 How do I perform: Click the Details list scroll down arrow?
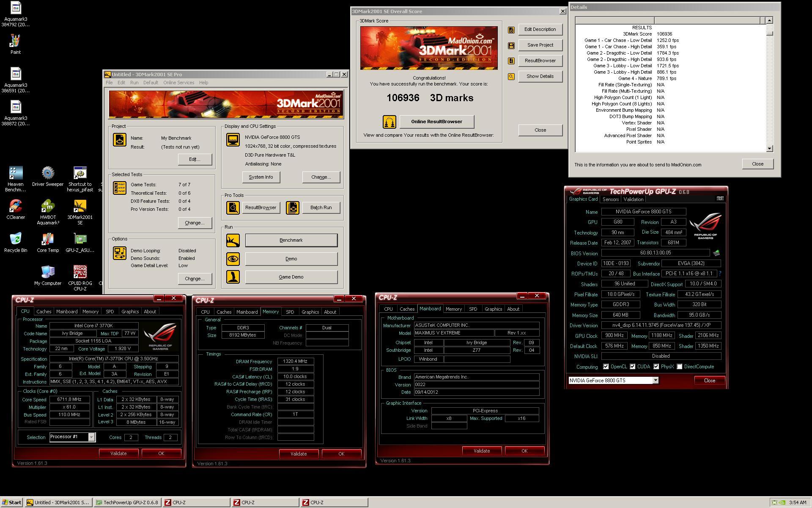point(769,149)
